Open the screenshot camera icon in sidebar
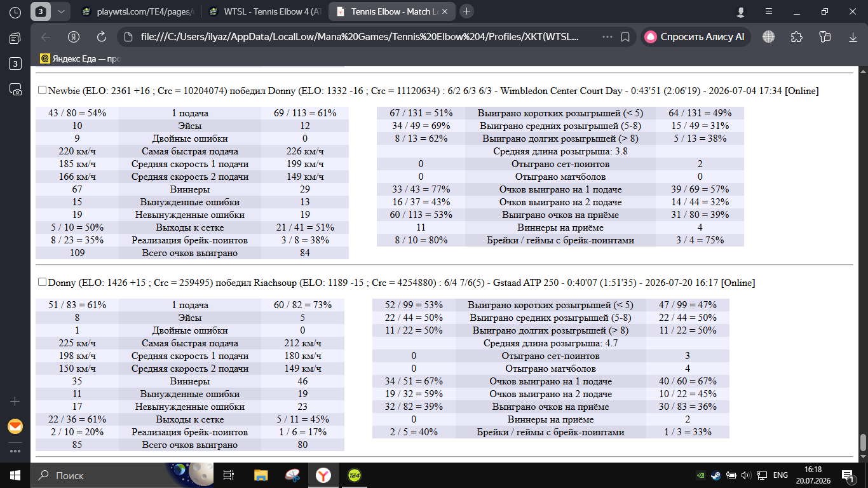The height and width of the screenshot is (488, 868). [x=15, y=89]
